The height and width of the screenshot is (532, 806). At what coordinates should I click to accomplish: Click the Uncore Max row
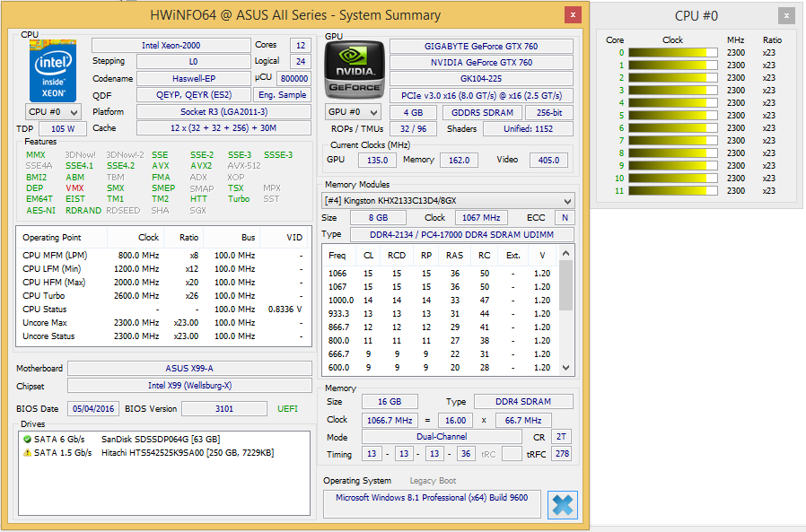tap(163, 323)
